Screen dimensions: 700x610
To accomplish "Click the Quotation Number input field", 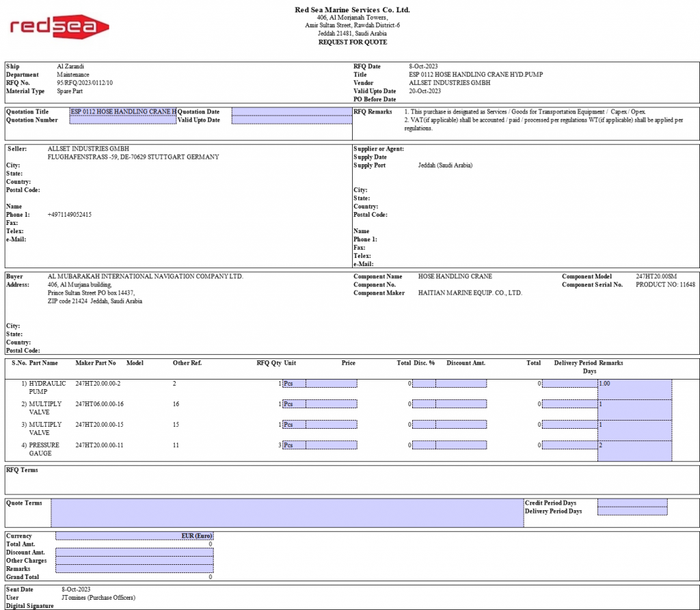I will 123,120.
